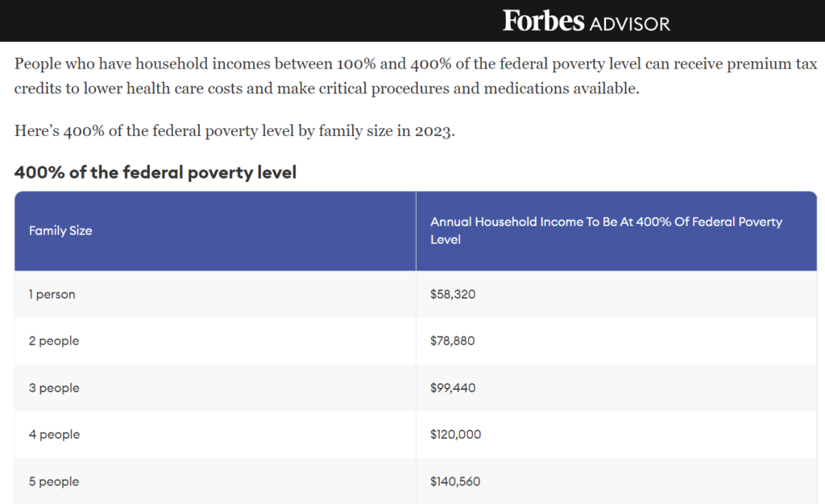
Task: Select the $78,880 income cell
Action: tap(453, 341)
